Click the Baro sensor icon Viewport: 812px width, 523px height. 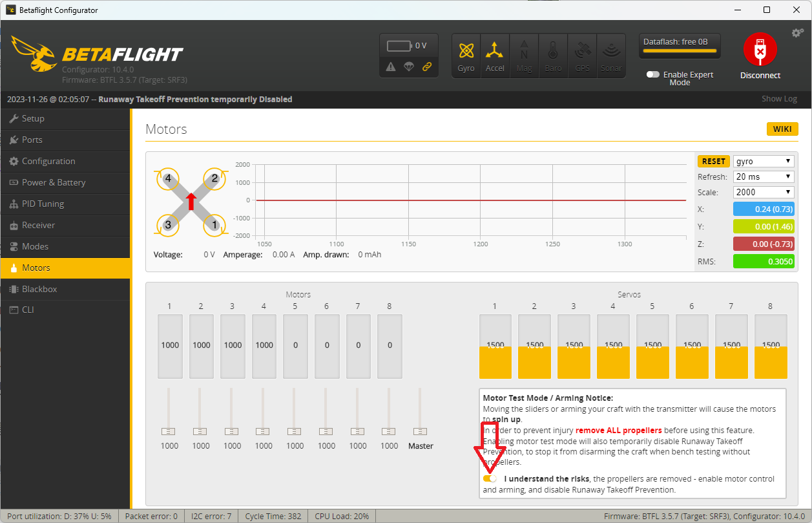553,56
